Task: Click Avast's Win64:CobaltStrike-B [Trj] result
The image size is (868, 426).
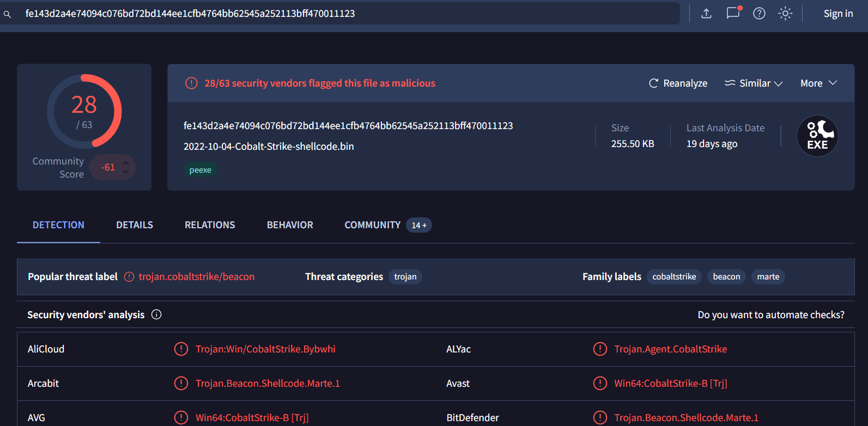Action: (671, 384)
